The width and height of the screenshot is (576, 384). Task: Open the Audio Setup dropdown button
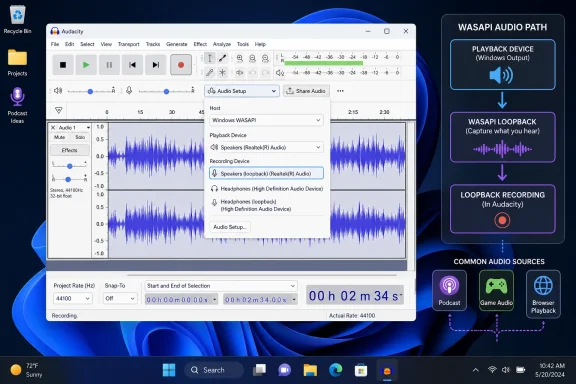pyautogui.click(x=242, y=91)
